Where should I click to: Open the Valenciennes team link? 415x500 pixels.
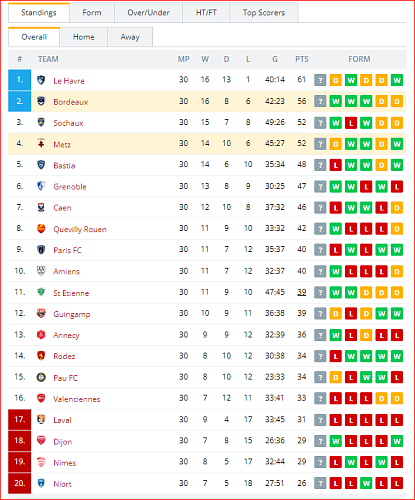(77, 399)
